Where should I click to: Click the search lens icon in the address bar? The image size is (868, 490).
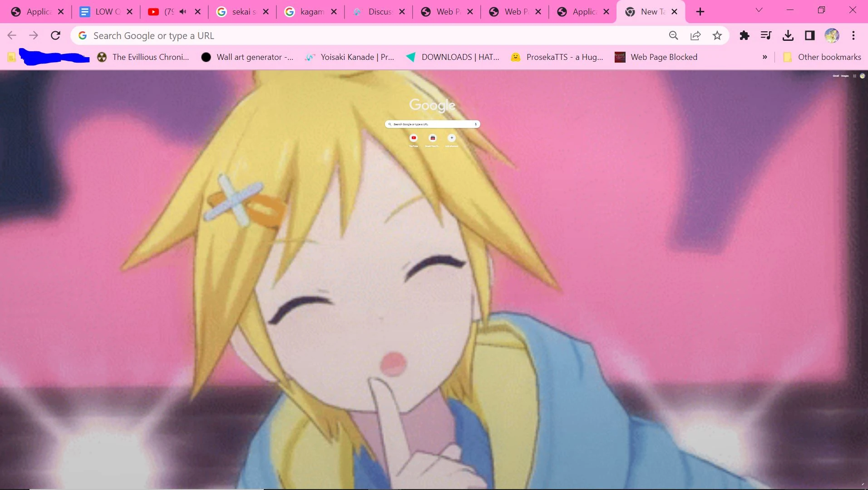[673, 35]
